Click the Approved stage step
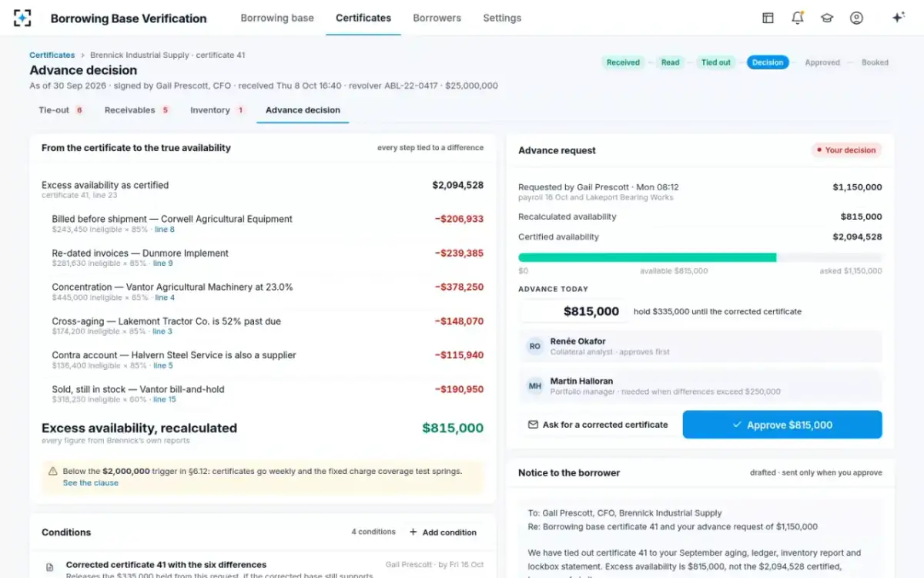Viewport: 924px width, 578px height. click(822, 62)
